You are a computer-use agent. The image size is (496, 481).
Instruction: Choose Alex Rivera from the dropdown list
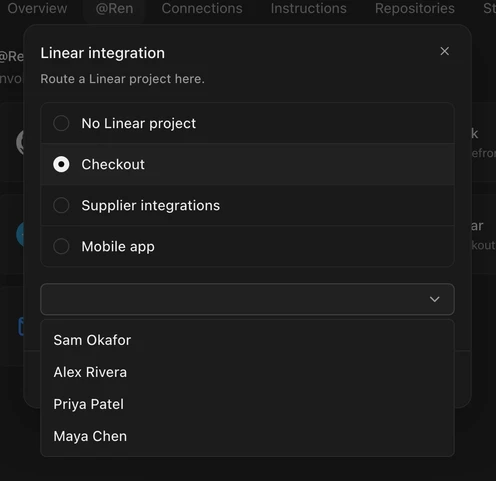click(x=247, y=372)
